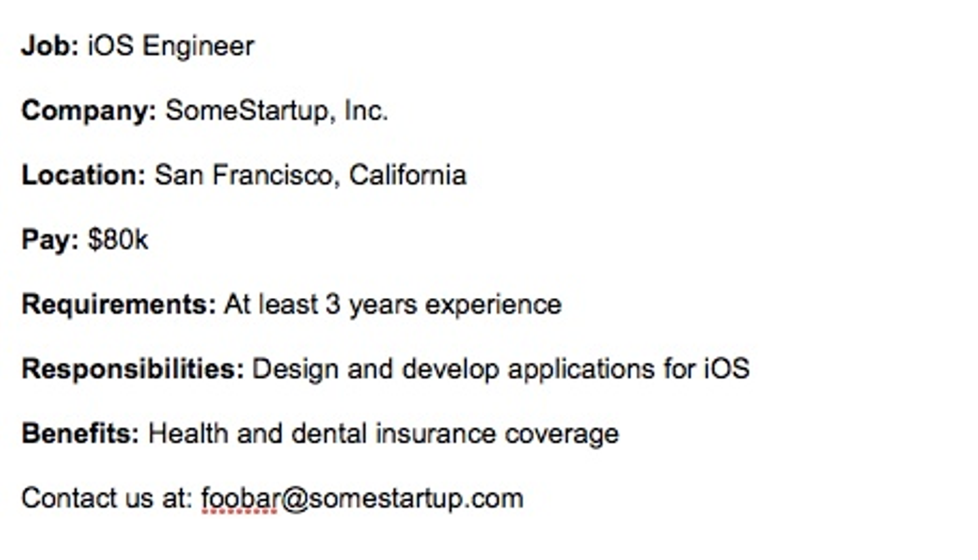This screenshot has width=978, height=560.
Task: Click the bold "Location:" label
Action: pyautogui.click(x=84, y=175)
